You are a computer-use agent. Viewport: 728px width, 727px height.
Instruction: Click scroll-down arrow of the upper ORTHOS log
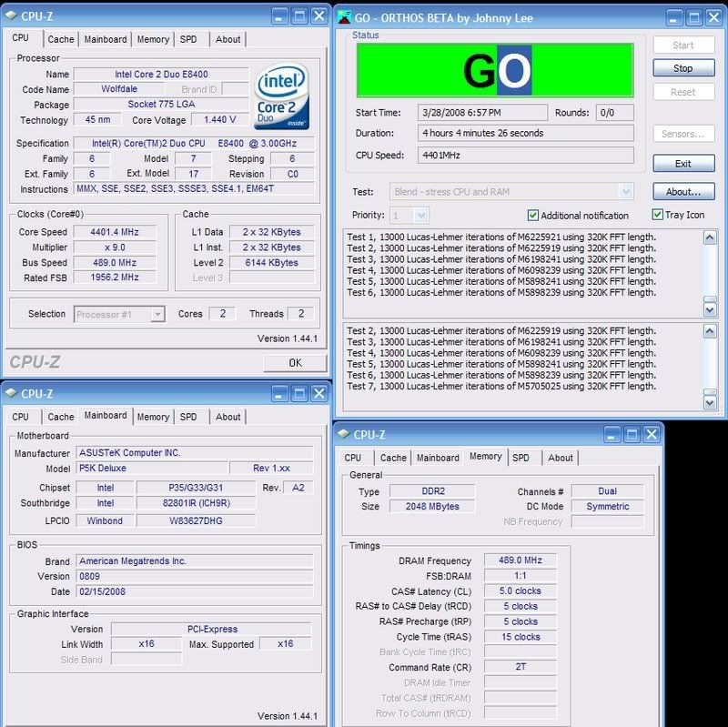710,309
